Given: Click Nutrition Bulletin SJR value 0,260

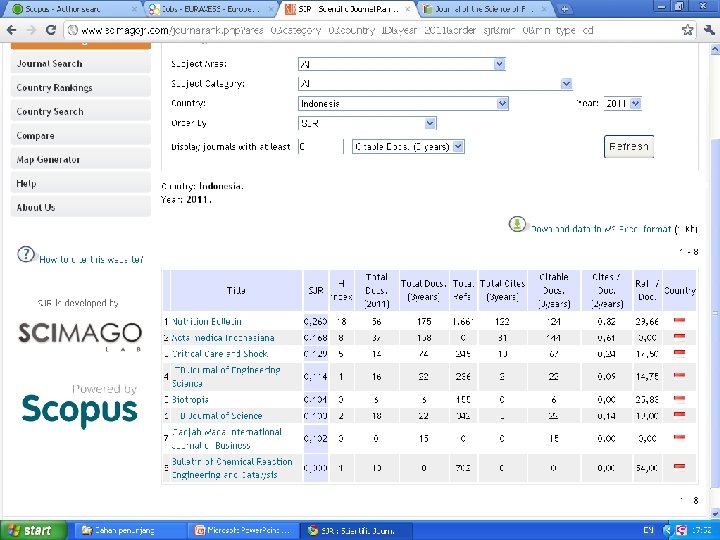Looking at the screenshot, I should click(x=315, y=321).
